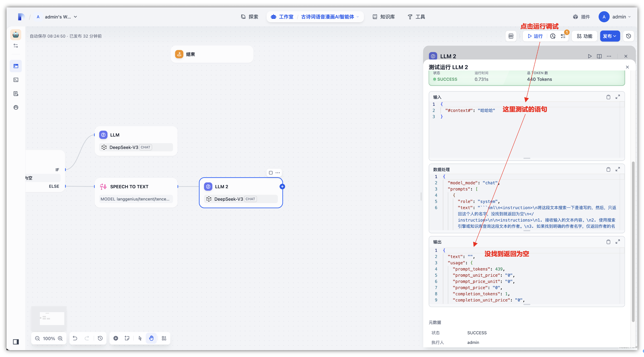Screen dimensions: 644x357
Task: Open version history icon top right
Action: [x=629, y=36]
